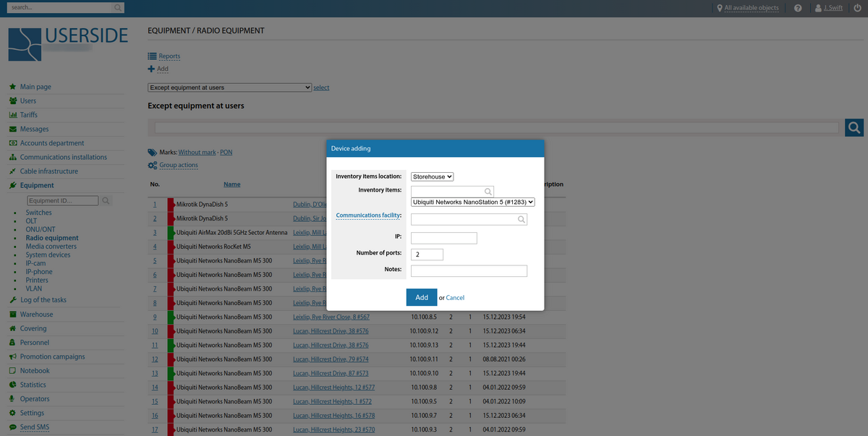868x436 pixels.
Task: Select Media converters under Equipment
Action: coord(51,247)
